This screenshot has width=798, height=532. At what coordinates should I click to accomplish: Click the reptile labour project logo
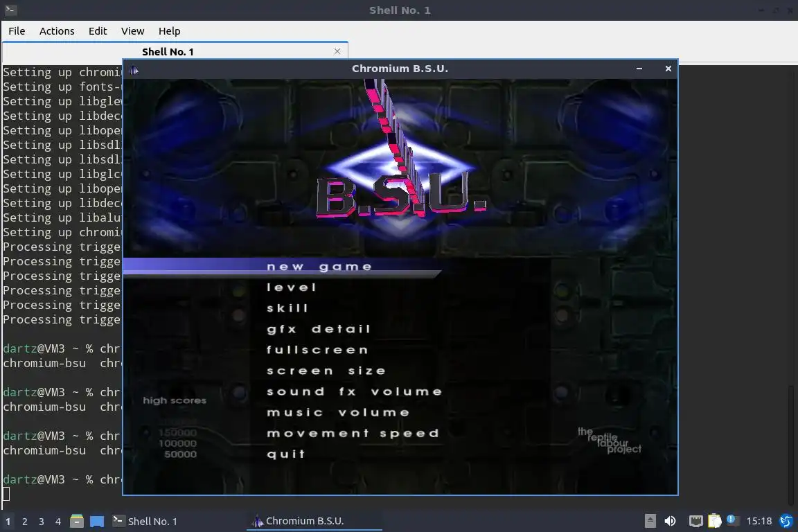tap(610, 441)
